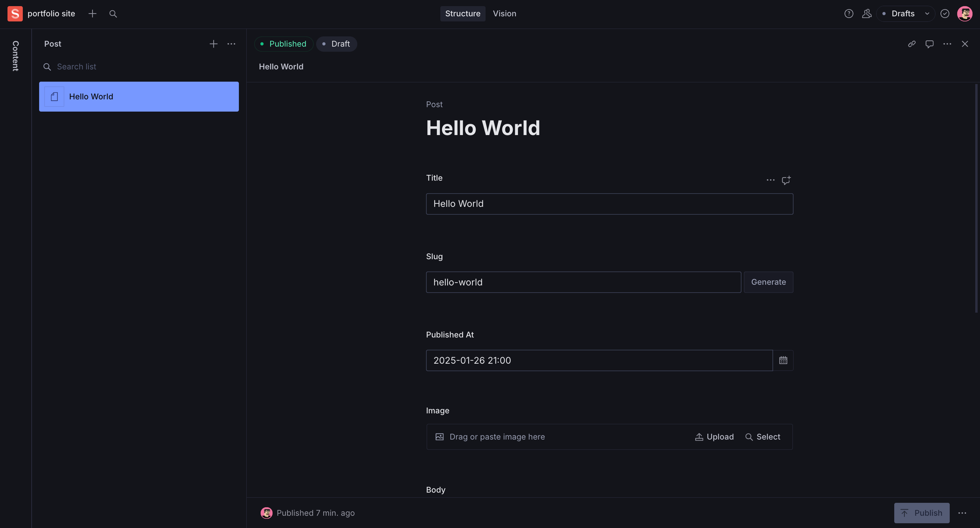Switch to the Vision tab

tap(504, 14)
